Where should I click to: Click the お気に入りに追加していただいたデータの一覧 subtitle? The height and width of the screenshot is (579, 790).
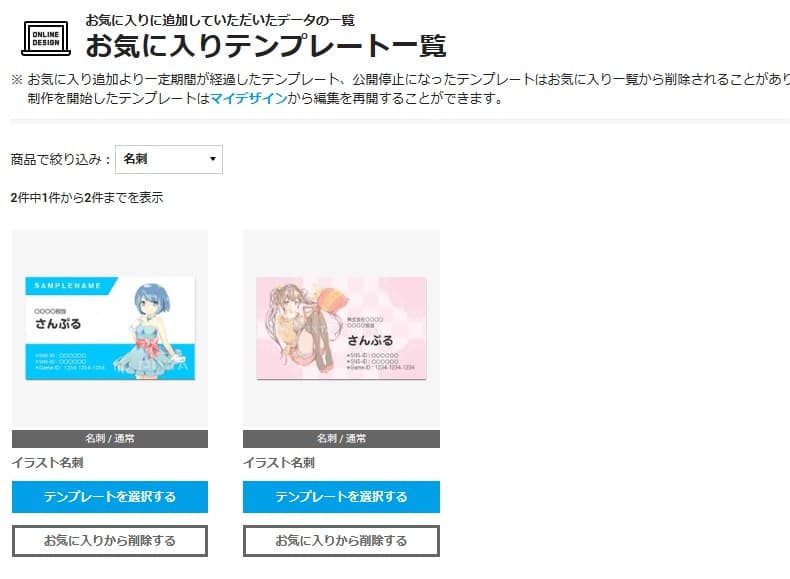(220, 20)
